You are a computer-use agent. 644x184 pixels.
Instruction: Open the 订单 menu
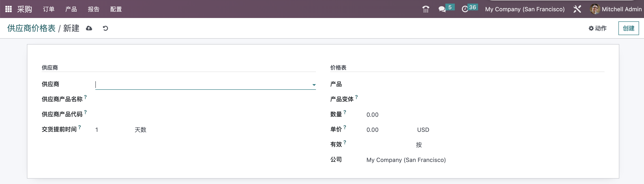49,9
